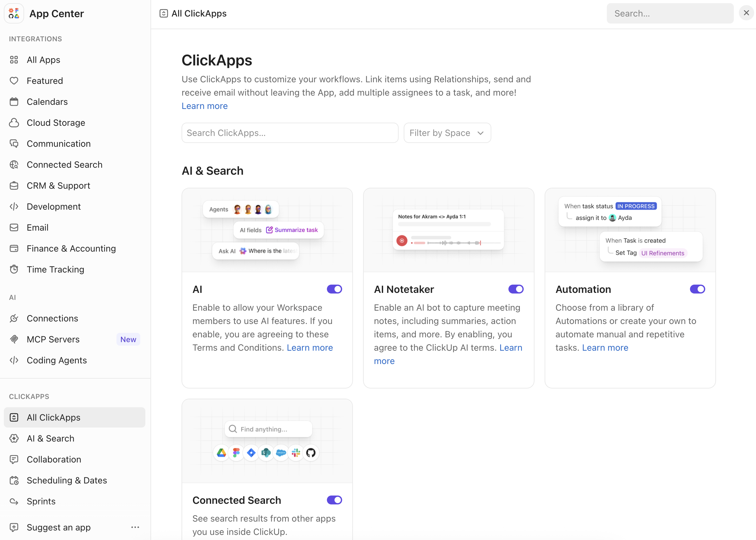Click the Development code brackets icon
The width and height of the screenshot is (756, 540).
tap(14, 206)
